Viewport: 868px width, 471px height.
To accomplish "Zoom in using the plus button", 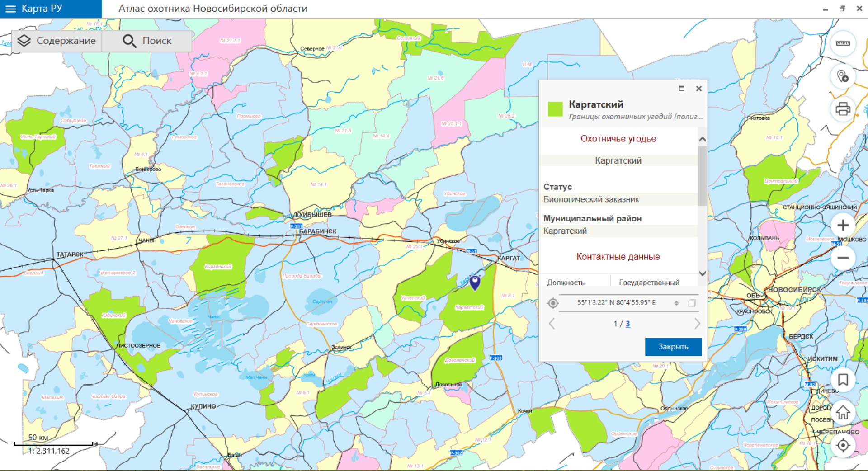I will pyautogui.click(x=843, y=225).
